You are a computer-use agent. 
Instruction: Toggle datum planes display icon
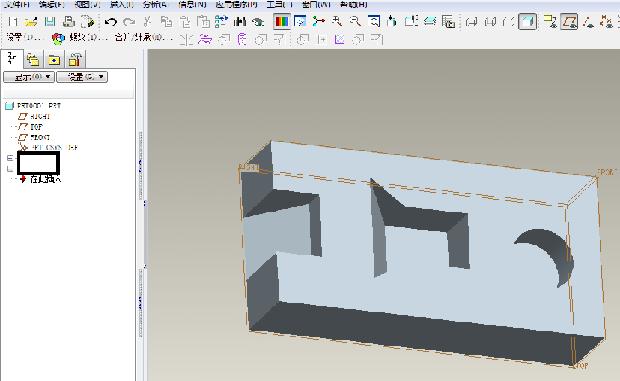click(x=569, y=21)
